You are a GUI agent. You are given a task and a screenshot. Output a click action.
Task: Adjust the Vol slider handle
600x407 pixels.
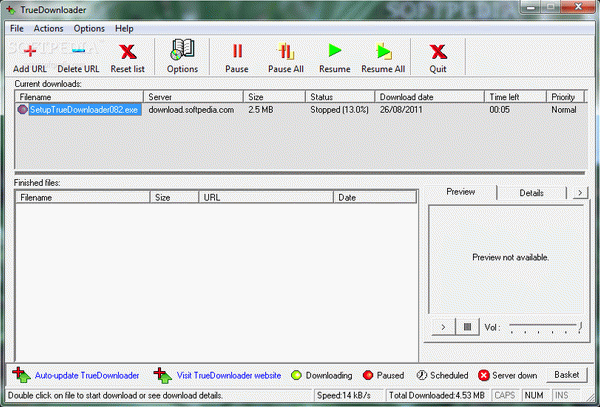click(x=580, y=327)
